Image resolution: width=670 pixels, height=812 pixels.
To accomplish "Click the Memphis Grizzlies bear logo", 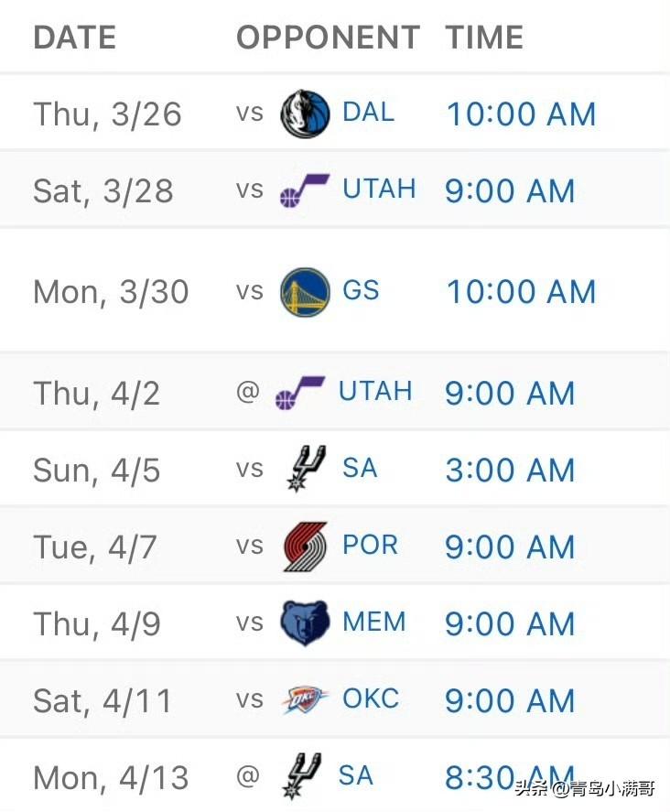I will click(x=305, y=623).
